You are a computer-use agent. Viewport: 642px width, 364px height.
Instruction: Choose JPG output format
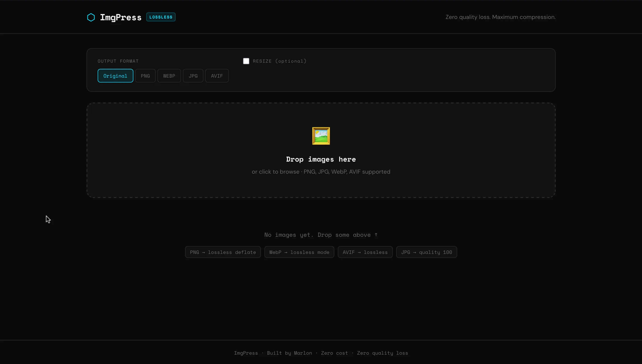193,76
